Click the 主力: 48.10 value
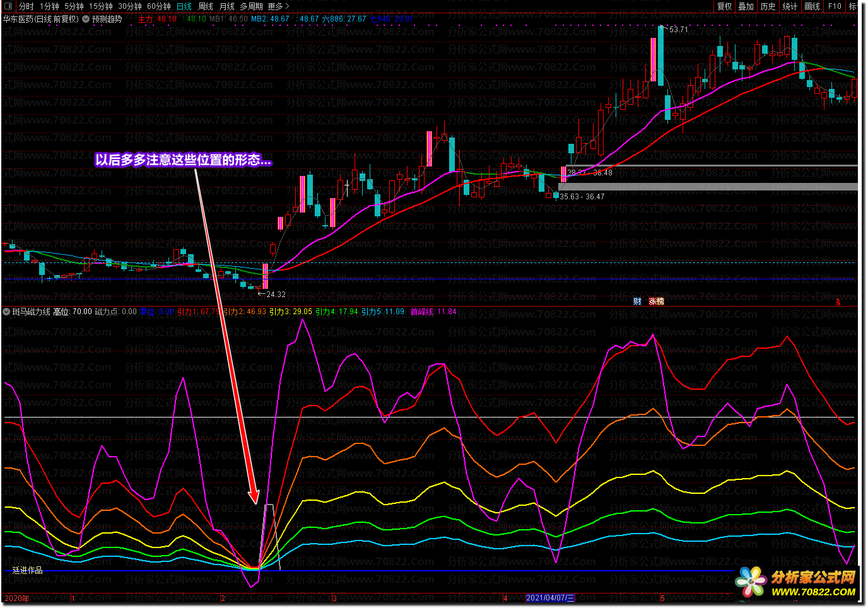The image size is (868, 608). click(158, 19)
